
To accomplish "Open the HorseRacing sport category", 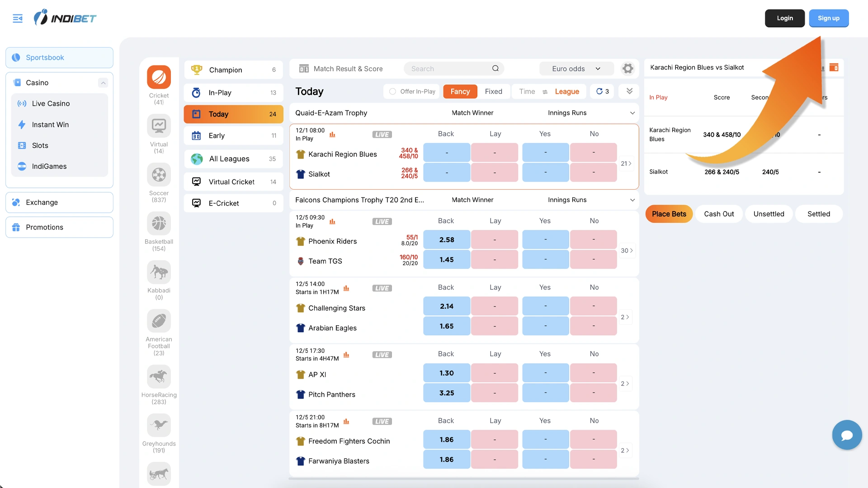I will [x=159, y=377].
